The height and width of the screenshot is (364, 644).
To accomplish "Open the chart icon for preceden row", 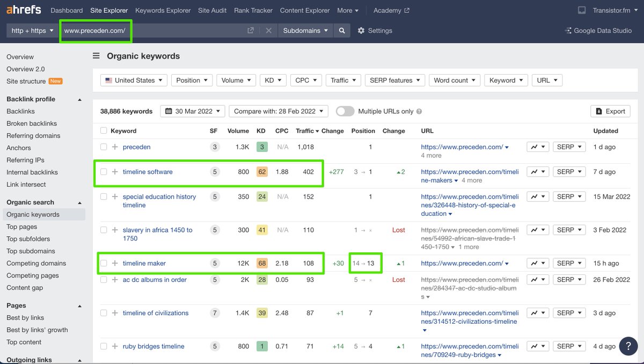I will click(x=538, y=147).
